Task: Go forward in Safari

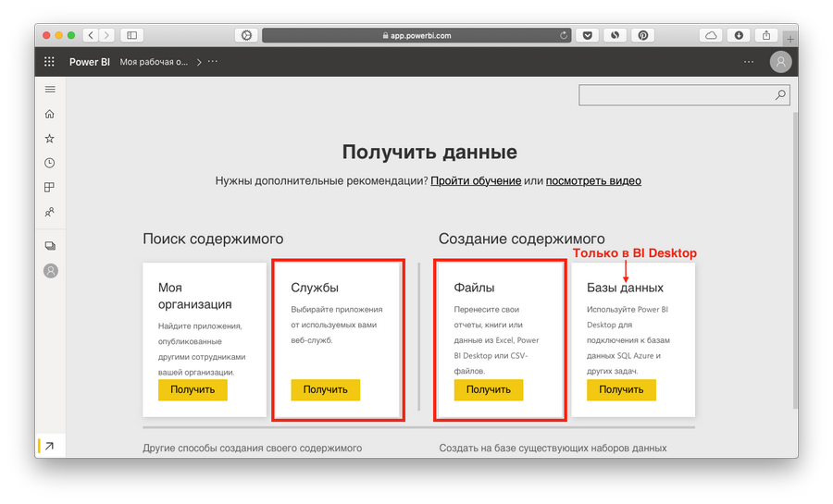Action: point(106,35)
